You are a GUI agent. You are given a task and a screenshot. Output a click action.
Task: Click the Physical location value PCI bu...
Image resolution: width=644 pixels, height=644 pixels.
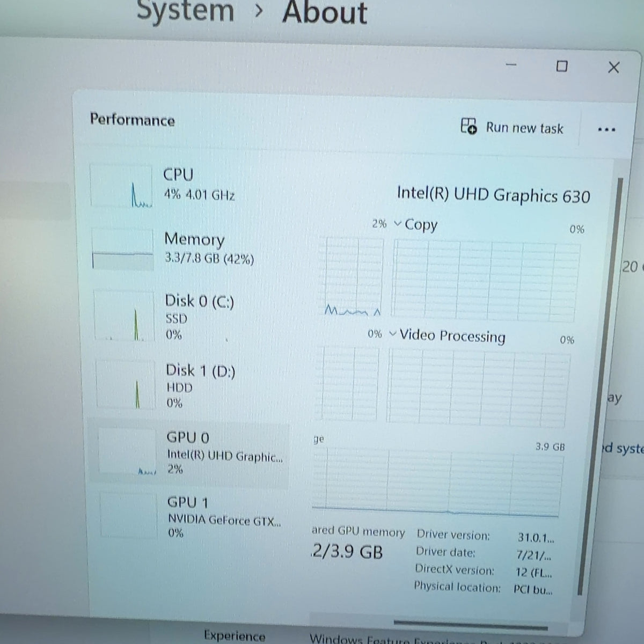pyautogui.click(x=532, y=590)
